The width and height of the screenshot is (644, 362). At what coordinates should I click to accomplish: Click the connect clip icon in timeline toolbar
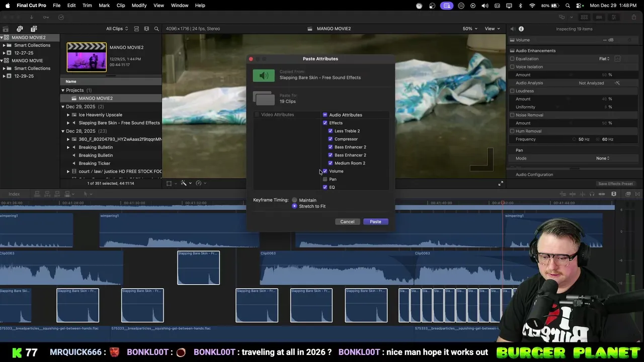(37, 194)
